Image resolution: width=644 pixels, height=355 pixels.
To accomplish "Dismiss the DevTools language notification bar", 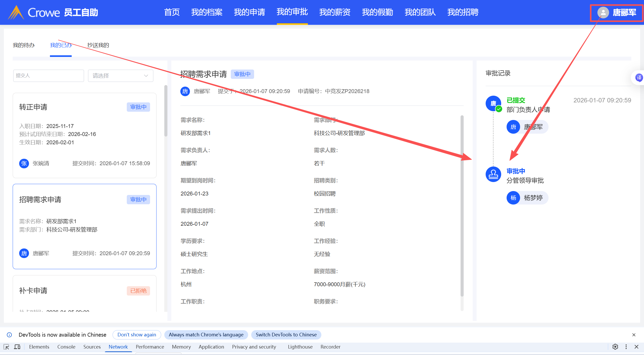I will pos(634,335).
